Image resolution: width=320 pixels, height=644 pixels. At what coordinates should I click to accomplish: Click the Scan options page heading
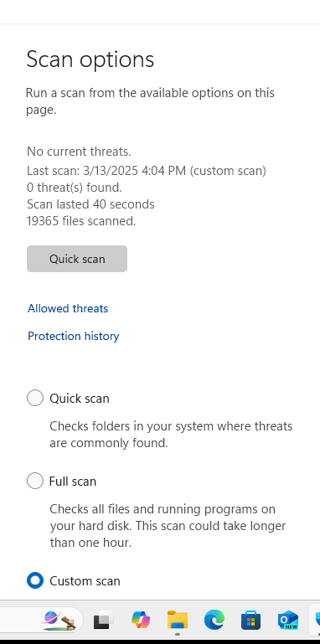coord(90,59)
